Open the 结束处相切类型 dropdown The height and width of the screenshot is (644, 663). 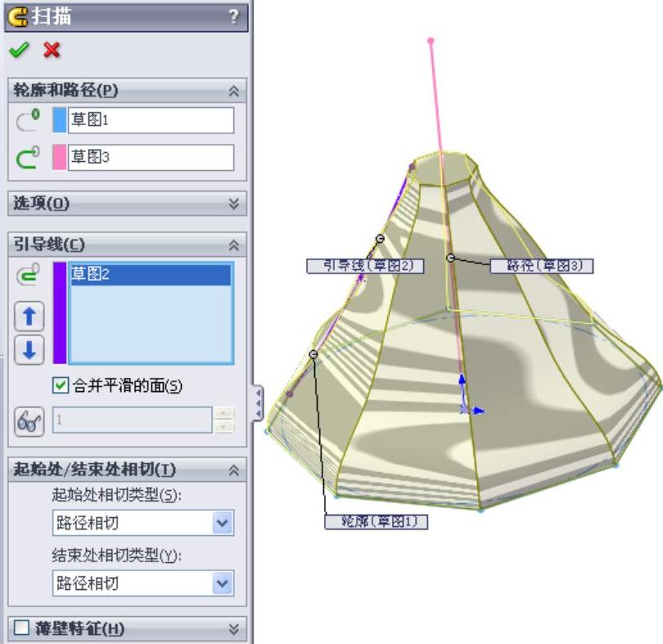click(223, 583)
